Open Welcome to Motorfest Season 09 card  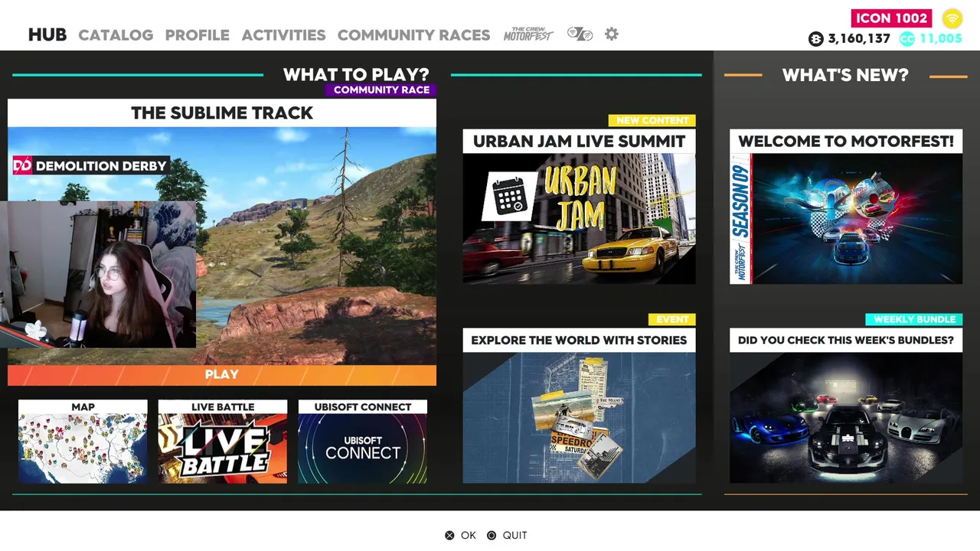pyautogui.click(x=846, y=207)
